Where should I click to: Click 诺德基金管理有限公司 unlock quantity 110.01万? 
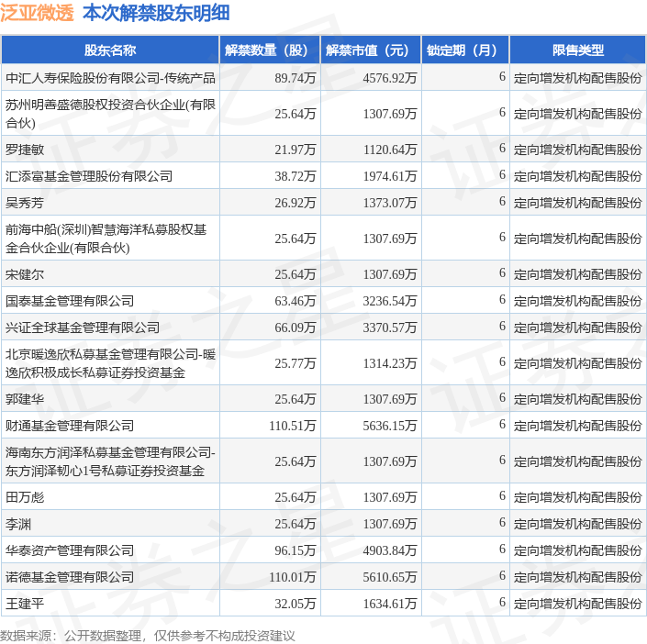click(x=292, y=577)
